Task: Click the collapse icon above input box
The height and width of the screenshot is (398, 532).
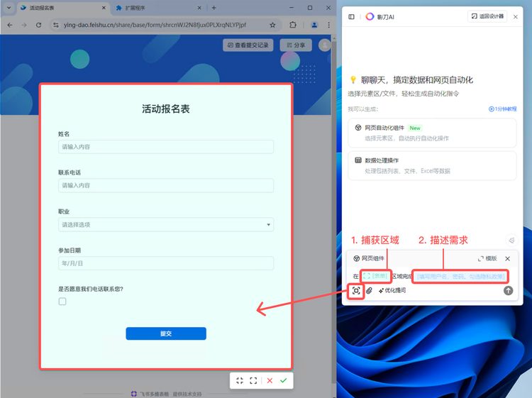Action: pos(511,241)
